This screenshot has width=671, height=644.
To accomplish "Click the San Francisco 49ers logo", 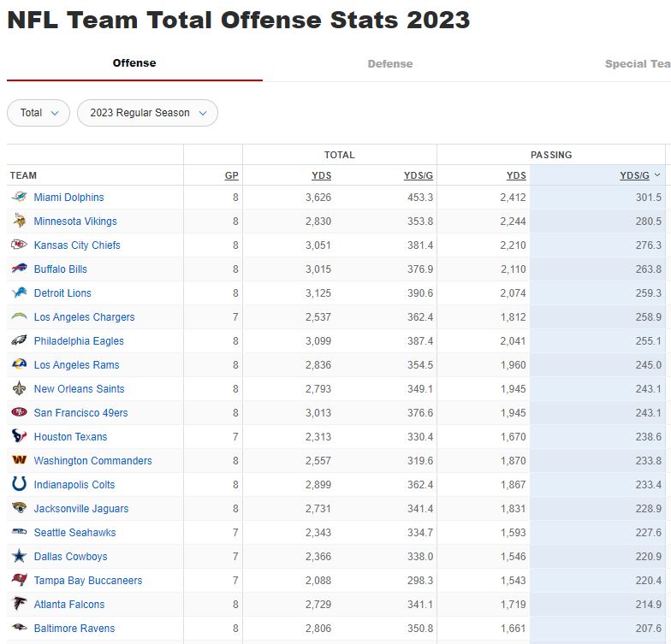I will pos(19,412).
